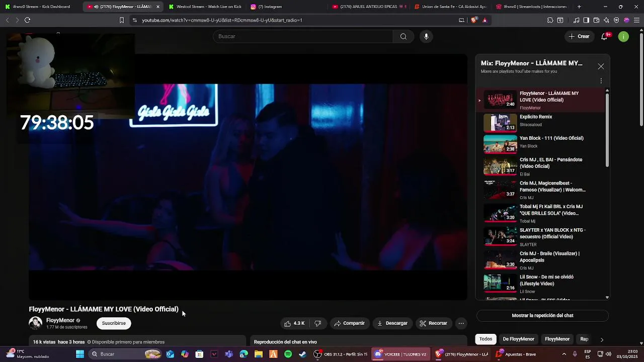
Task: Click the main video player
Action: click(x=248, y=177)
